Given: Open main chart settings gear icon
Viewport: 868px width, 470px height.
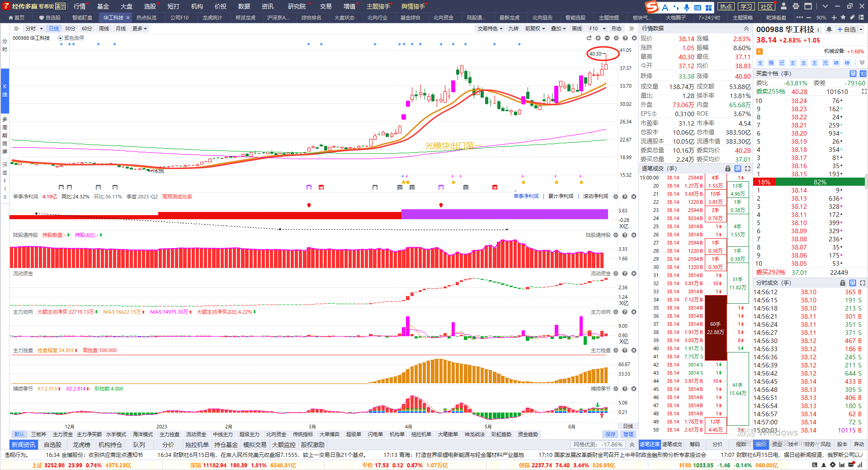Looking at the screenshot, I should pyautogui.click(x=616, y=38).
